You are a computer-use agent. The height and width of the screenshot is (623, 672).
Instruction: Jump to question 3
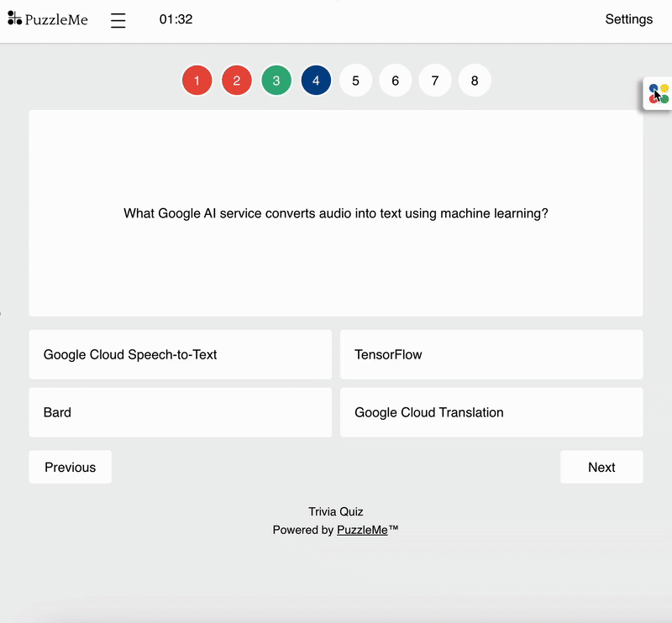(x=276, y=81)
